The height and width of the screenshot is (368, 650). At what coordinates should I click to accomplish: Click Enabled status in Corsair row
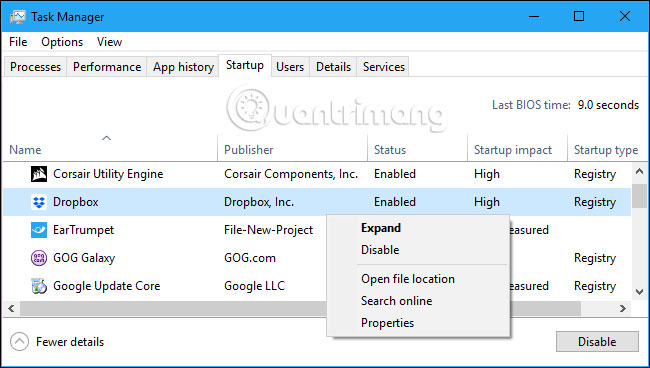(x=395, y=174)
